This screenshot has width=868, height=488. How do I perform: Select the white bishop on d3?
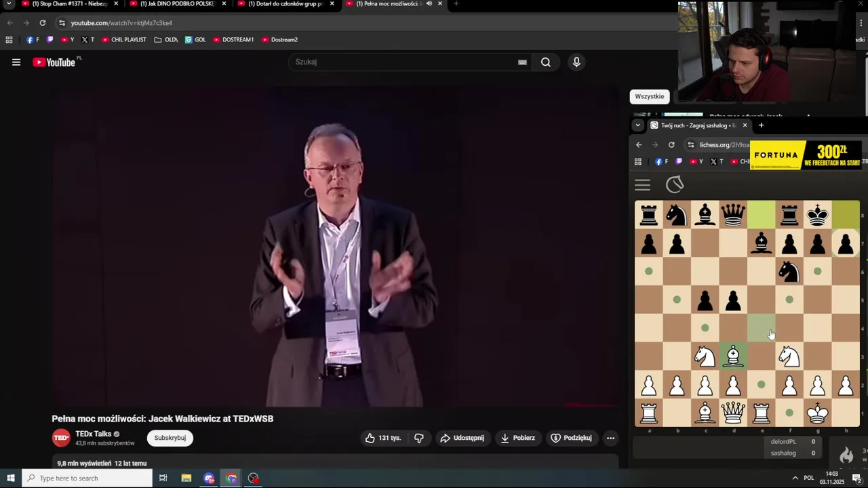click(x=733, y=357)
